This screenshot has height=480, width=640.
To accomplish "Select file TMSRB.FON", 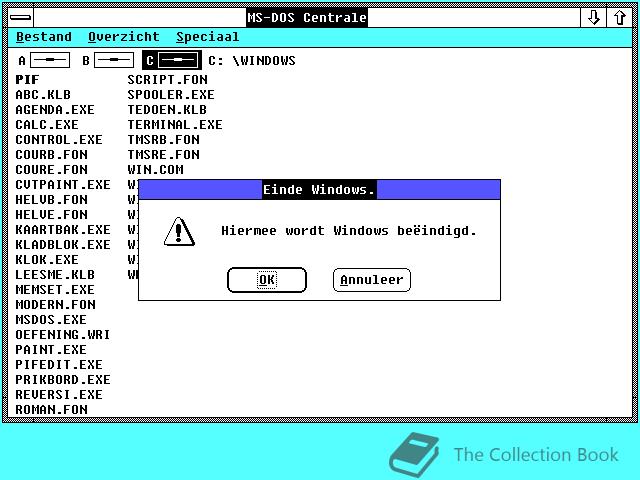I will (164, 140).
